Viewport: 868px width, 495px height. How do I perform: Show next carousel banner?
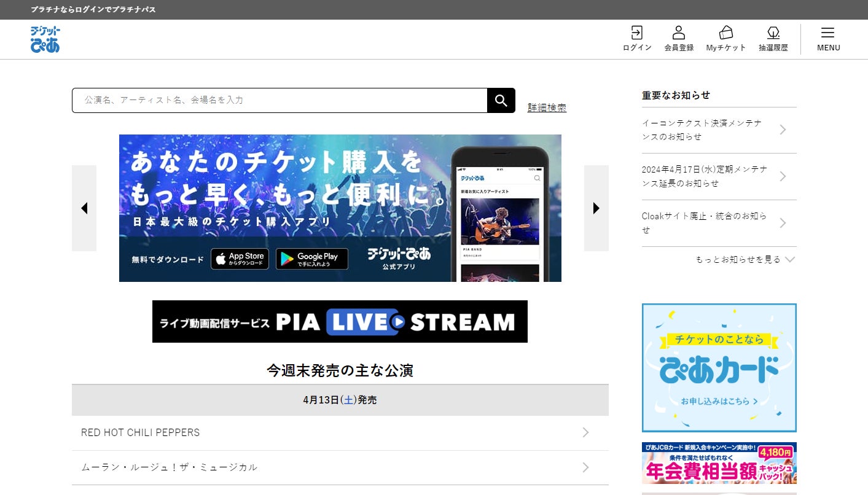[596, 208]
